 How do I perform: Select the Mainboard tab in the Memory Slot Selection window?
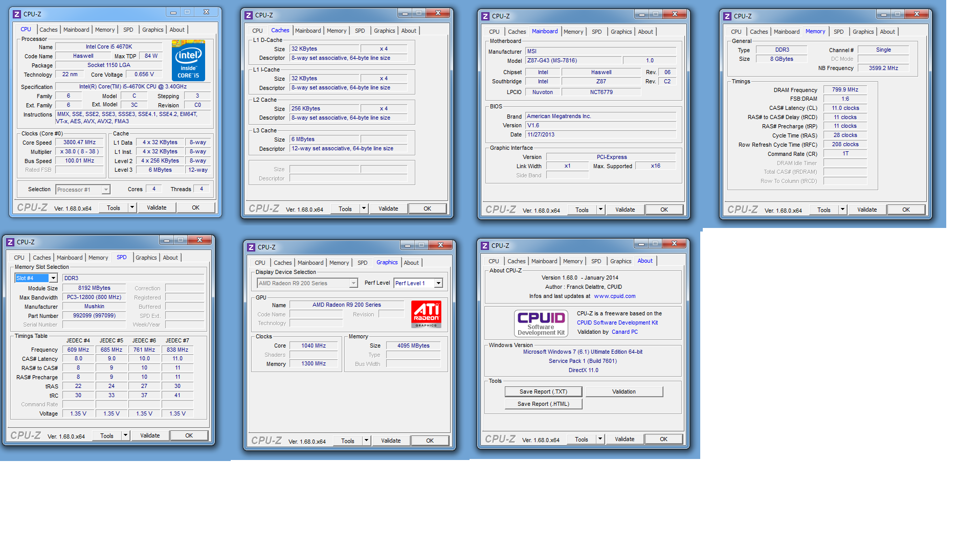coord(70,258)
